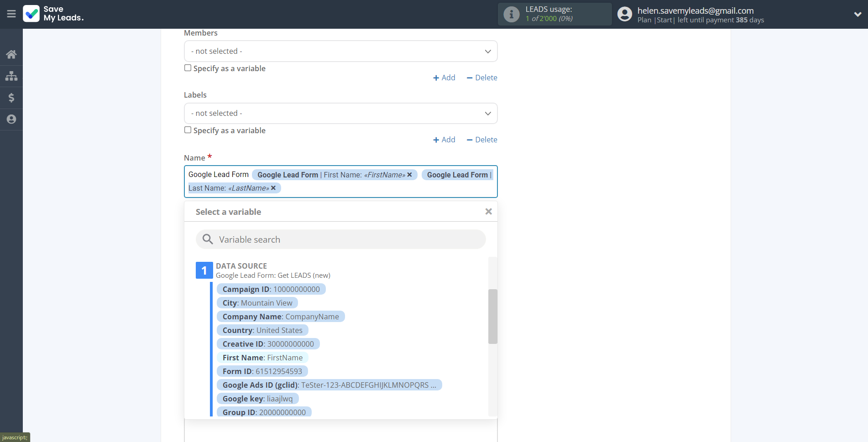
Task: Click Add under Members
Action: pos(444,78)
